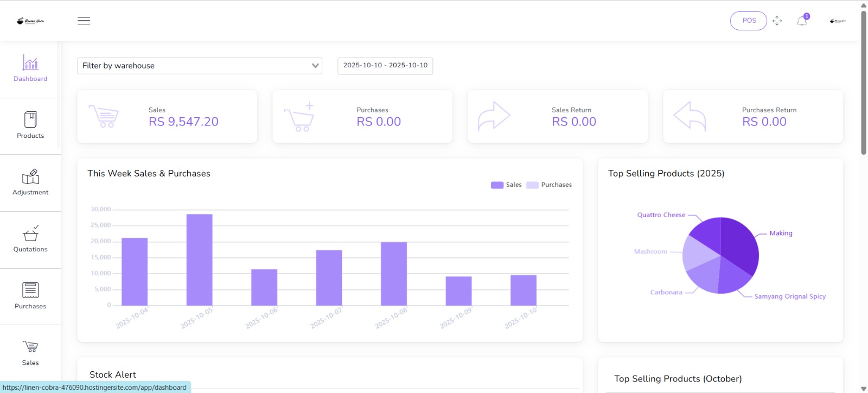Click the page vertical scrollbar

(x=864, y=81)
